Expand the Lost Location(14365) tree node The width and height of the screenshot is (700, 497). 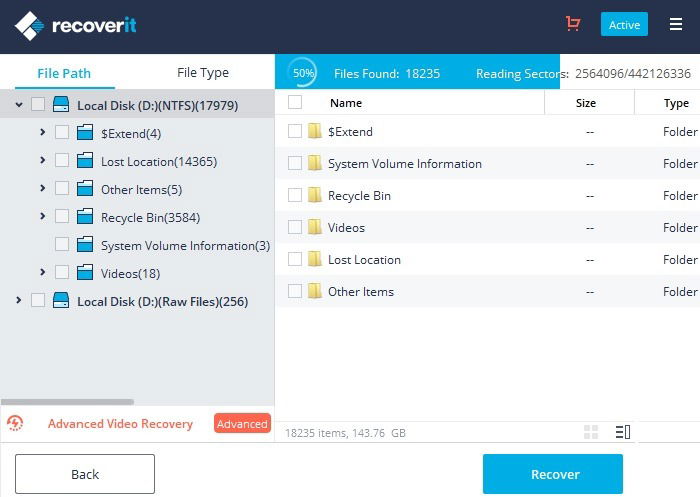pyautogui.click(x=42, y=159)
